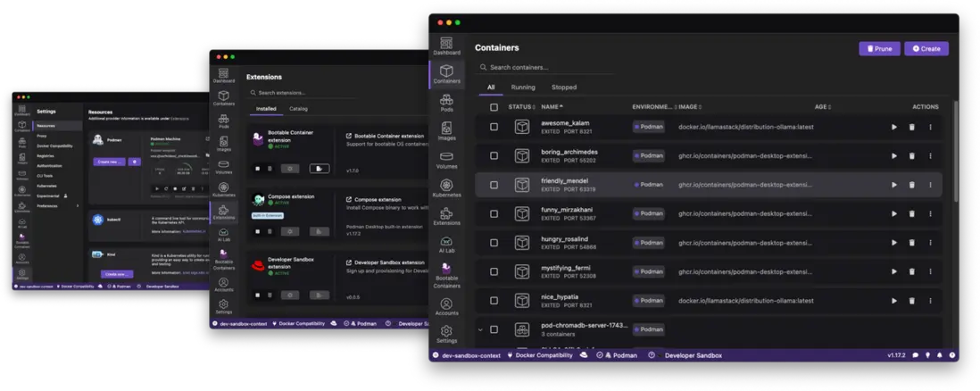Tick the awesome_kalam checkbox
Viewport: 980px width, 391px height.
point(494,127)
